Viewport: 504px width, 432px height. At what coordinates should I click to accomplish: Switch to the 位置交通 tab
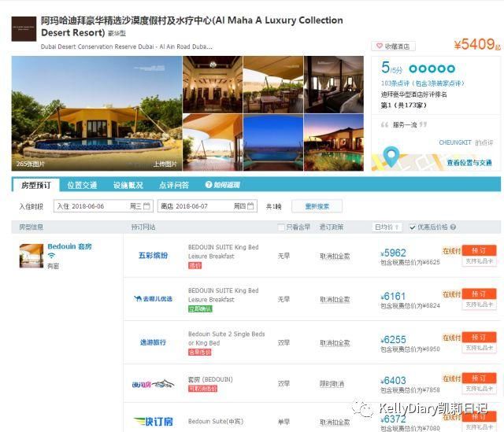[x=82, y=185]
